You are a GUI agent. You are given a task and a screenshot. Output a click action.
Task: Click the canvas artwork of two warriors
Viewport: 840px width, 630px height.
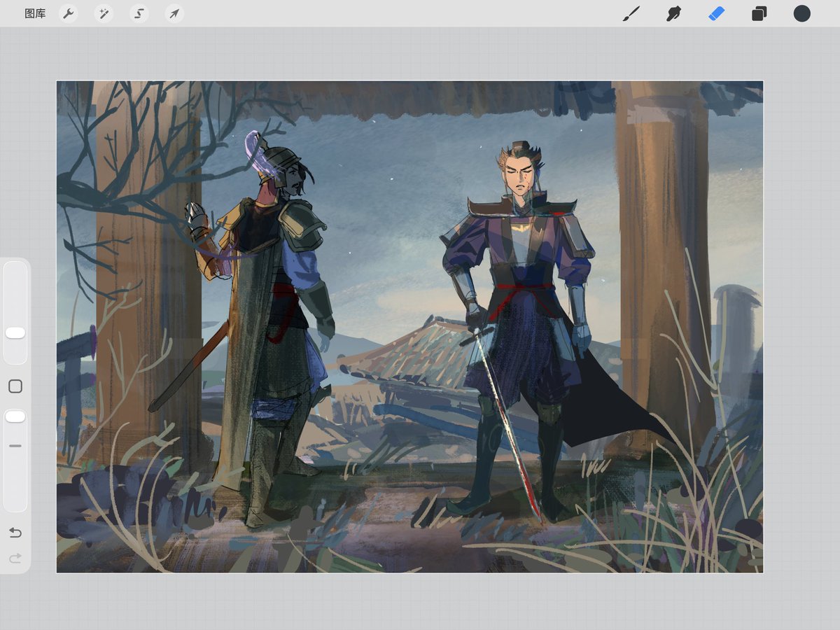click(x=409, y=327)
